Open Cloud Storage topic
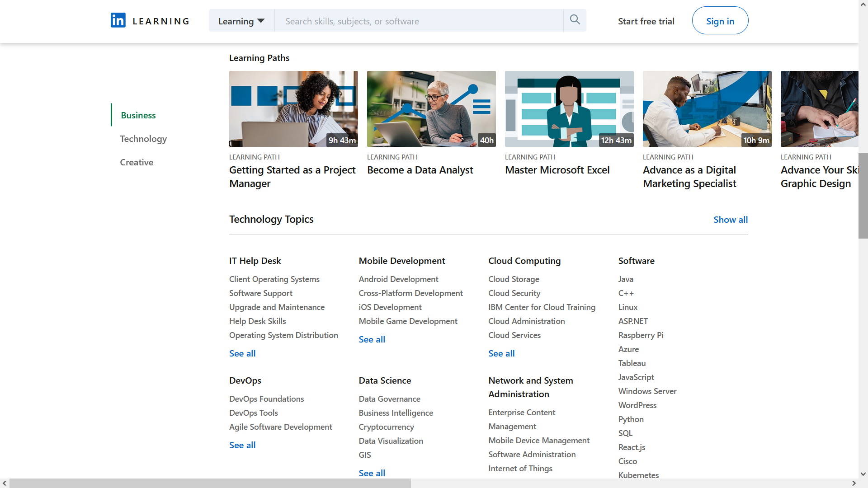This screenshot has height=488, width=868. pyautogui.click(x=514, y=279)
